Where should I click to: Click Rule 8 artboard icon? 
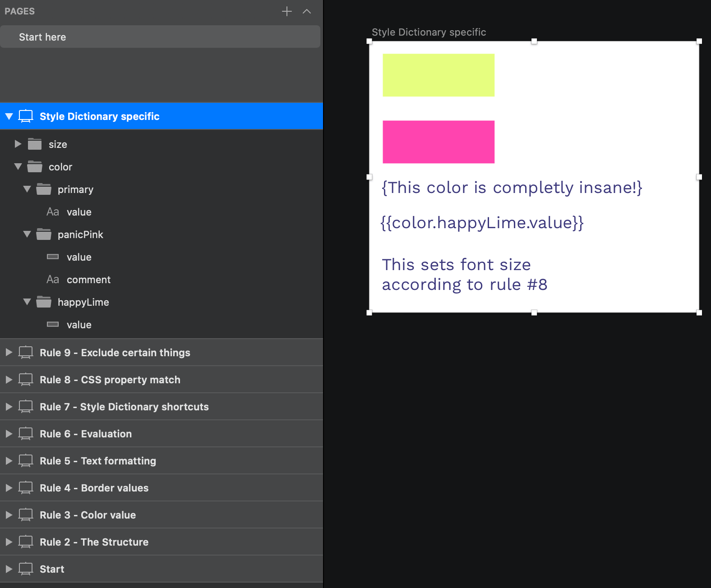click(x=26, y=379)
